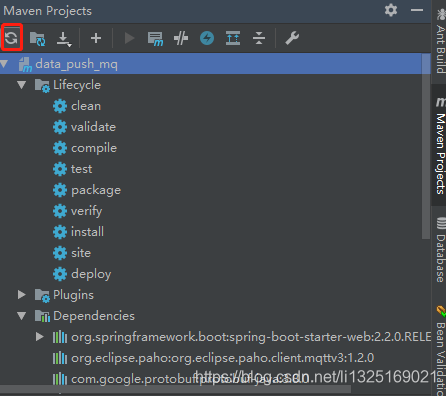Click the horizontal scrollbar at bottom
The image size is (446, 396).
[175, 389]
